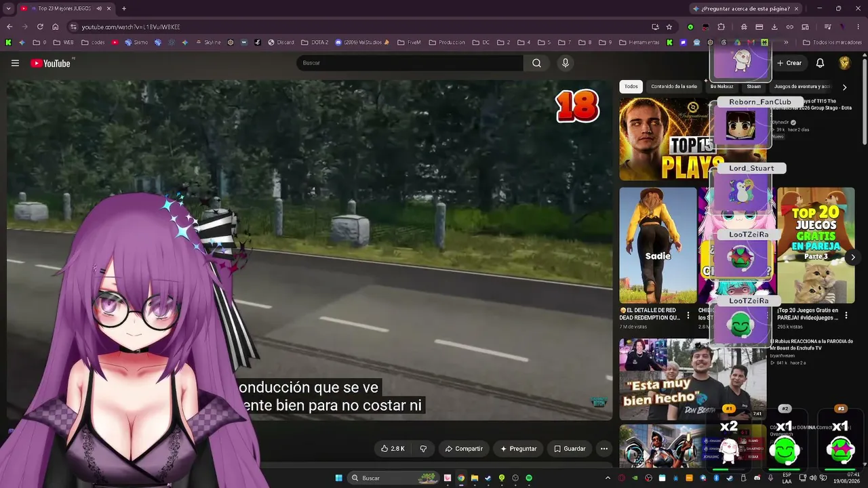Open the YouTube account avatar menu
The width and height of the screenshot is (868, 488).
coord(844,63)
